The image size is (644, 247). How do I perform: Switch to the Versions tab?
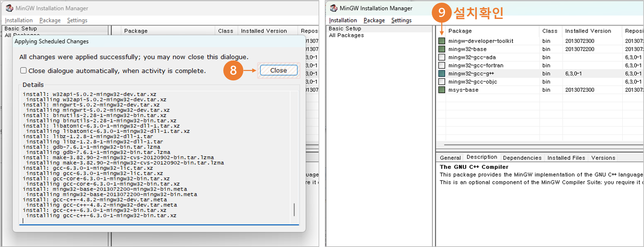603,158
